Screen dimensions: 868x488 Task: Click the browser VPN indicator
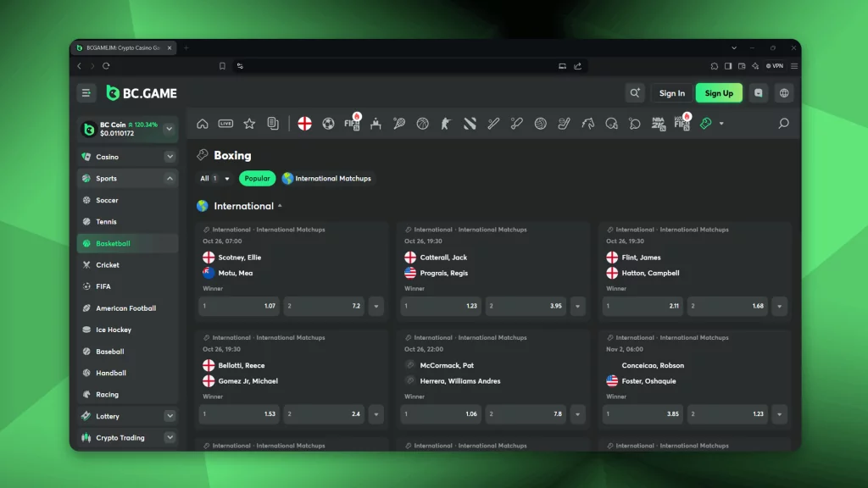click(x=775, y=66)
